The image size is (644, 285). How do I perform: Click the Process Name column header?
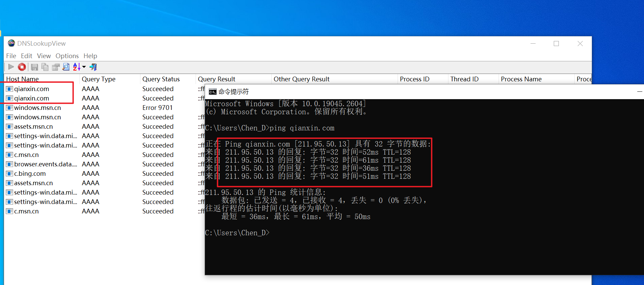click(521, 79)
